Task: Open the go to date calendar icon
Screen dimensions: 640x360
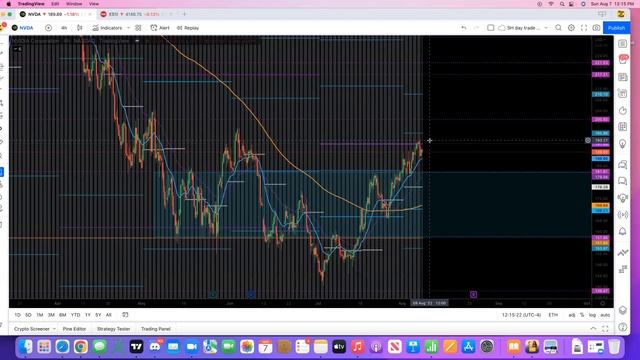Action: pos(125,315)
